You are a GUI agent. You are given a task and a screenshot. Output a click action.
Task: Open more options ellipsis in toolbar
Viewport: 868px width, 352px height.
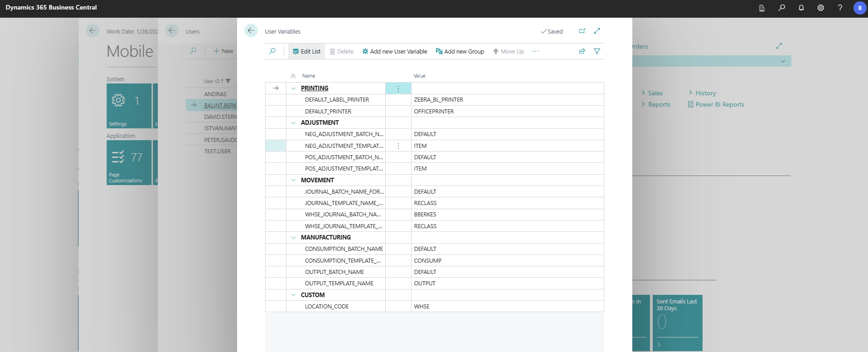click(536, 51)
